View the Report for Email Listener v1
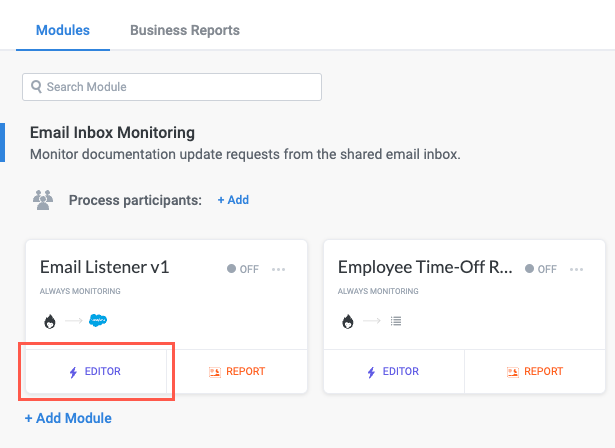The width and height of the screenshot is (615, 448). click(237, 372)
